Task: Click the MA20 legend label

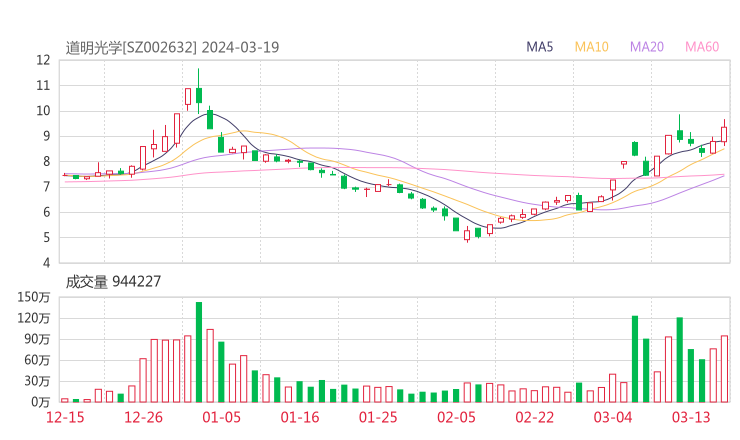Action: [x=647, y=47]
